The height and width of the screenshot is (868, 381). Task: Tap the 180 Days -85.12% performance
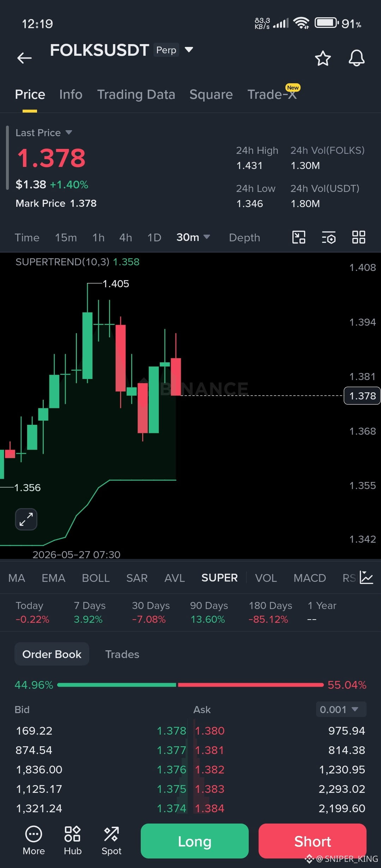click(x=270, y=612)
